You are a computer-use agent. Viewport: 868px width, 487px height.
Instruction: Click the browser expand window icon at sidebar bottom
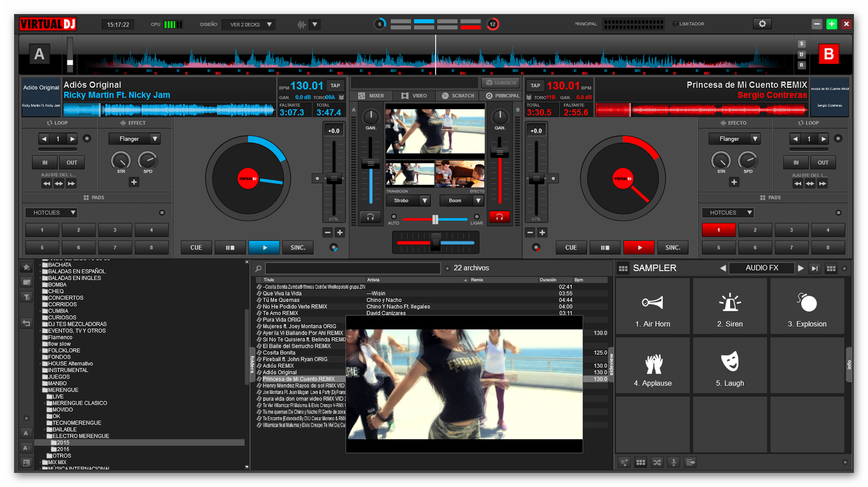[26, 463]
